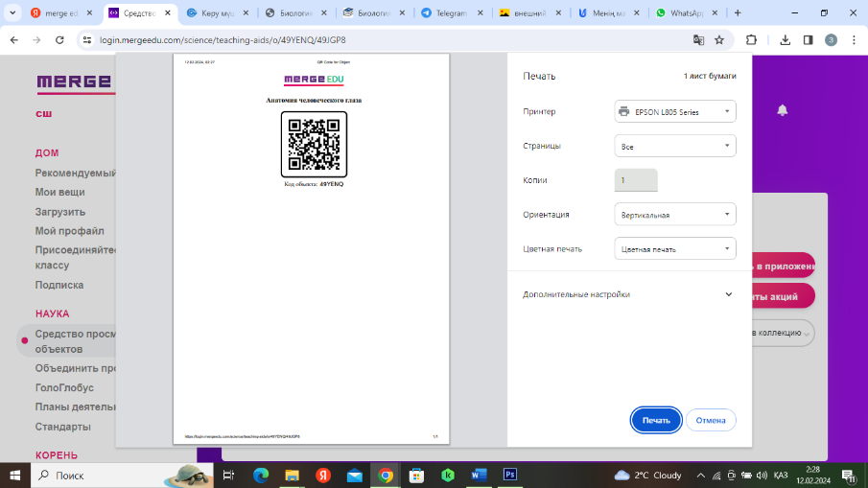Open ГолоГлобус in the sidebar
The height and width of the screenshot is (488, 868).
(x=64, y=388)
